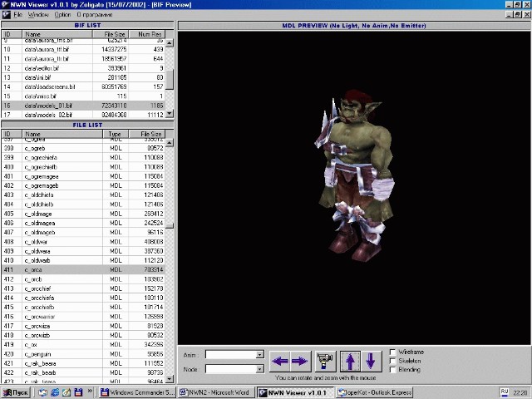Enable the Blending checkbox
This screenshot has width=532, height=399.
(x=392, y=369)
